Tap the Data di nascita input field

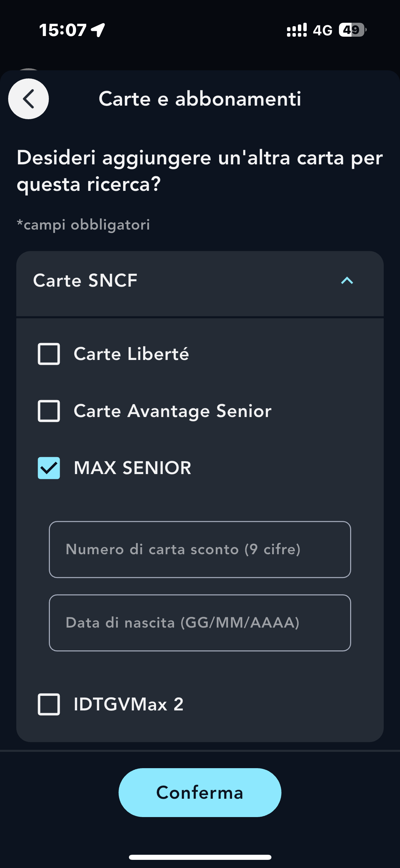[200, 623]
